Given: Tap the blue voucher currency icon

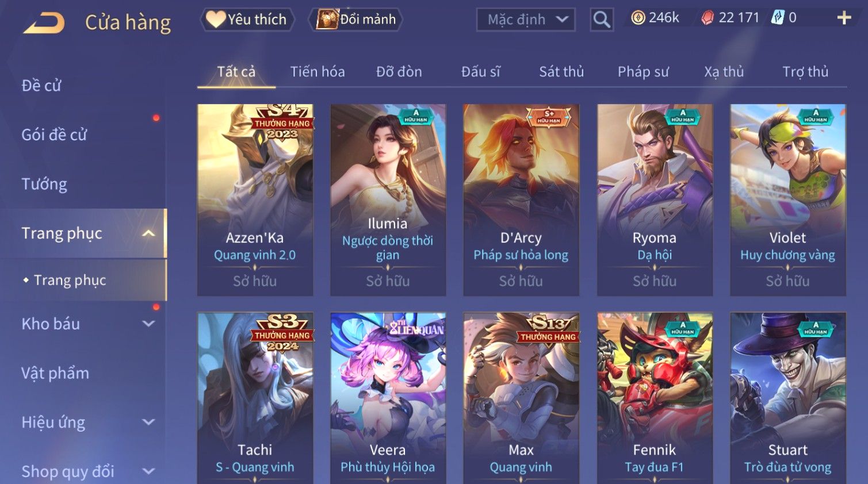Looking at the screenshot, I should 778,18.
